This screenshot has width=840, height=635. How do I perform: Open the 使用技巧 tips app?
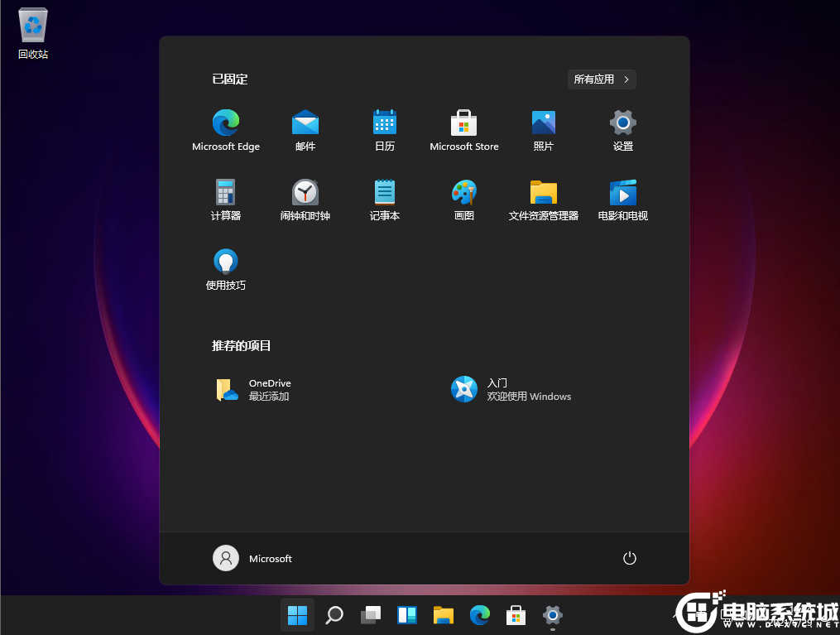click(x=226, y=270)
